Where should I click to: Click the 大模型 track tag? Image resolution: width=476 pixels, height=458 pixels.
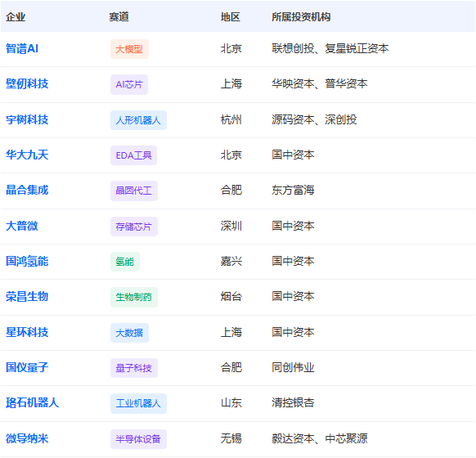129,49
